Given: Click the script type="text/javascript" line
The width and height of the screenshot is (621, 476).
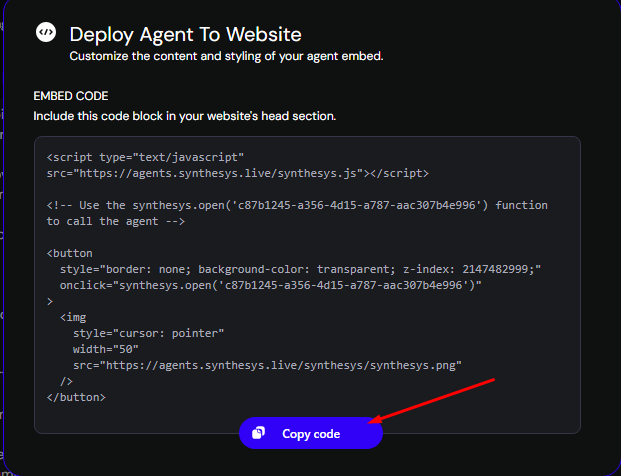Looking at the screenshot, I should pos(145,157).
